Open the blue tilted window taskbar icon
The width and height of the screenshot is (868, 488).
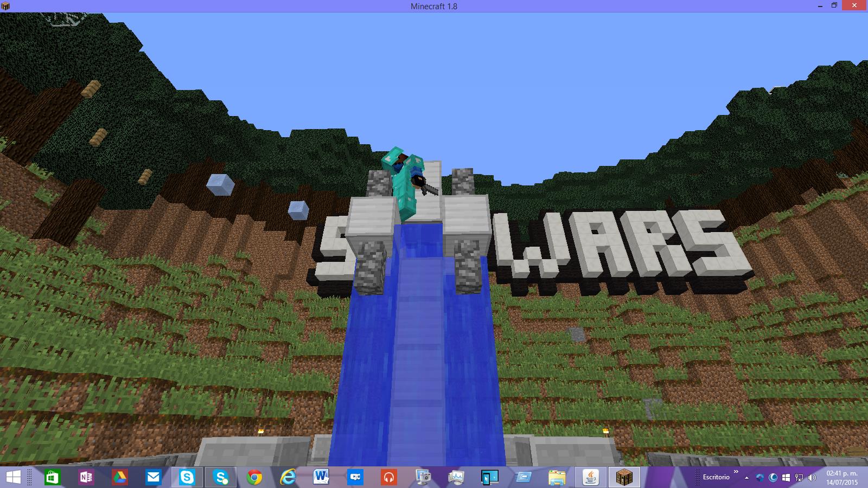pyautogui.click(x=524, y=477)
